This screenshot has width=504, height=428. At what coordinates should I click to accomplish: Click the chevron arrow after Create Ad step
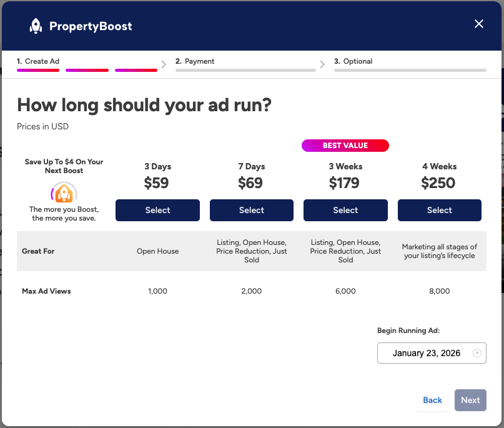(x=164, y=64)
